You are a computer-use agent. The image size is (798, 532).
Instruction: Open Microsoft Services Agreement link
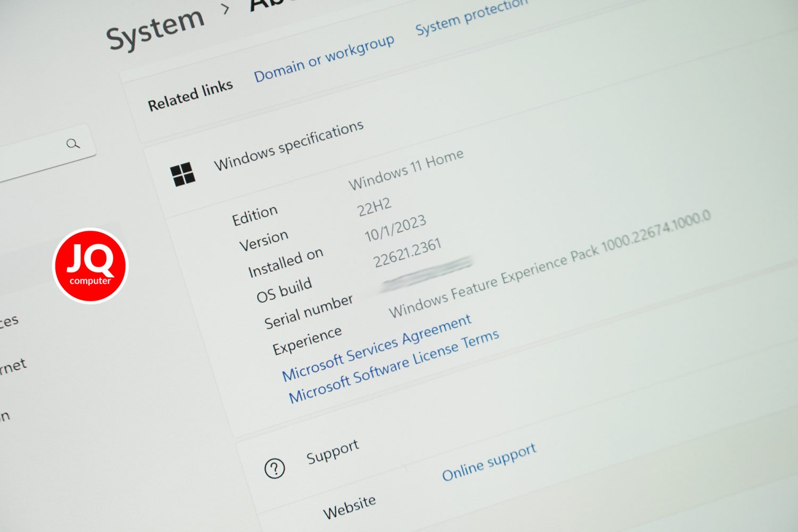coord(377,348)
